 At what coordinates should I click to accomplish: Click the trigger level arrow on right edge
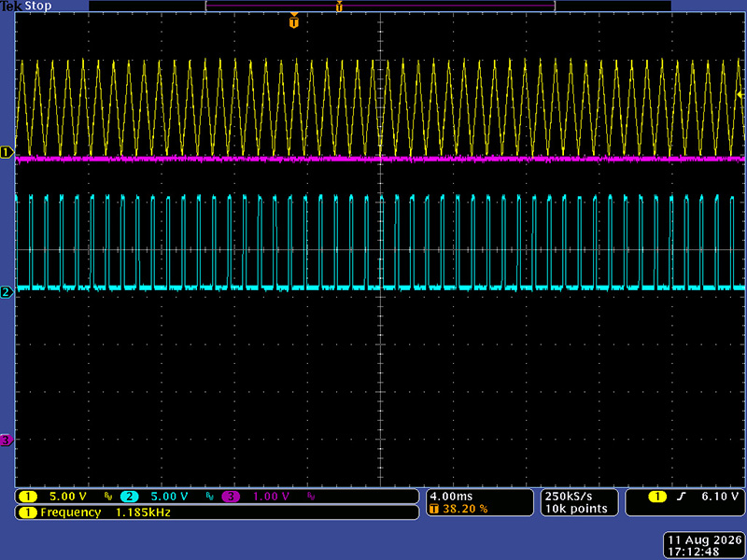(740, 95)
